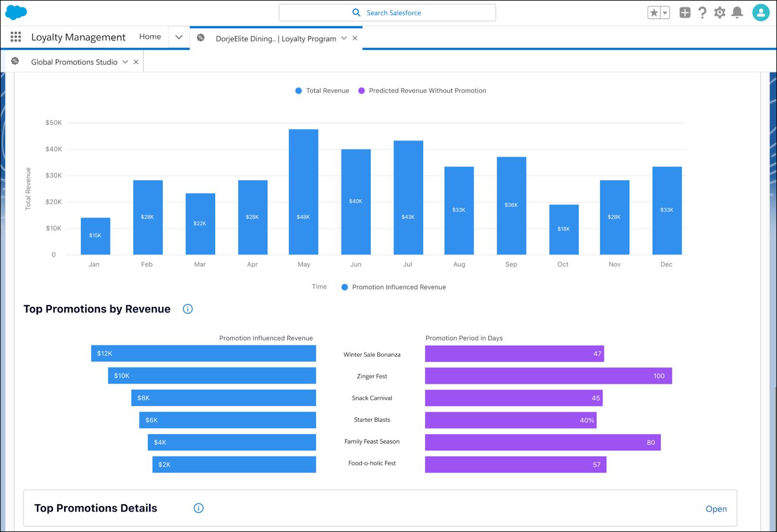This screenshot has width=777, height=532.
Task: Click the Salesforce cloud logo
Action: 16,13
